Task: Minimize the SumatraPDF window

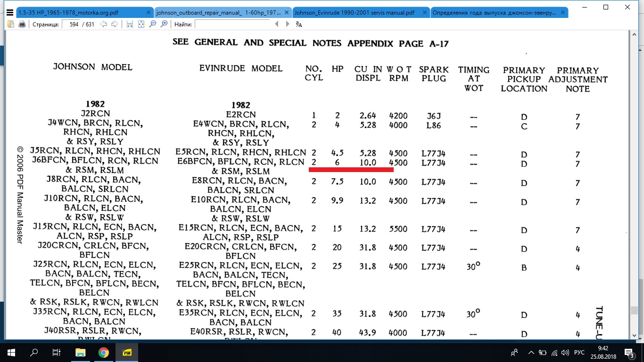Action: point(584,7)
